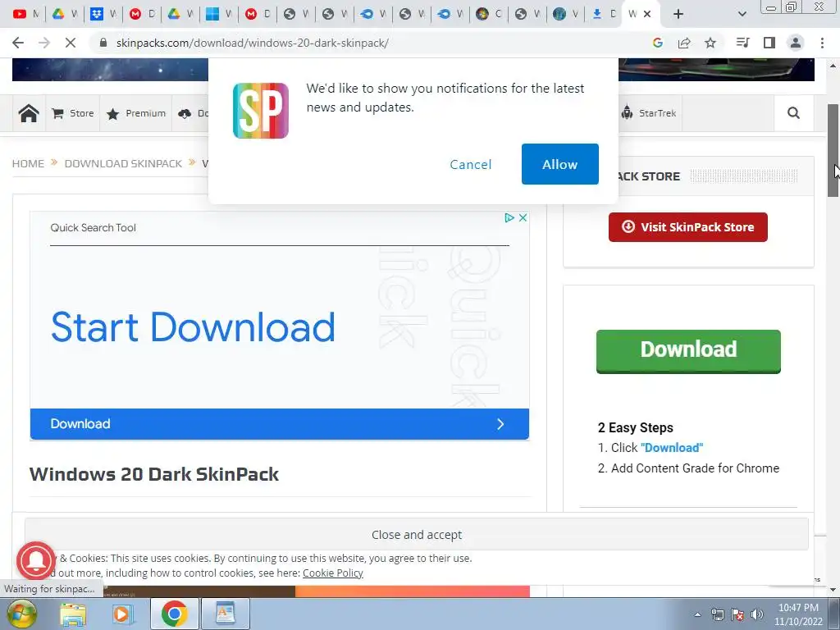Open the document editor taskbar icon
Viewport: 840px width, 630px height.
click(226, 614)
